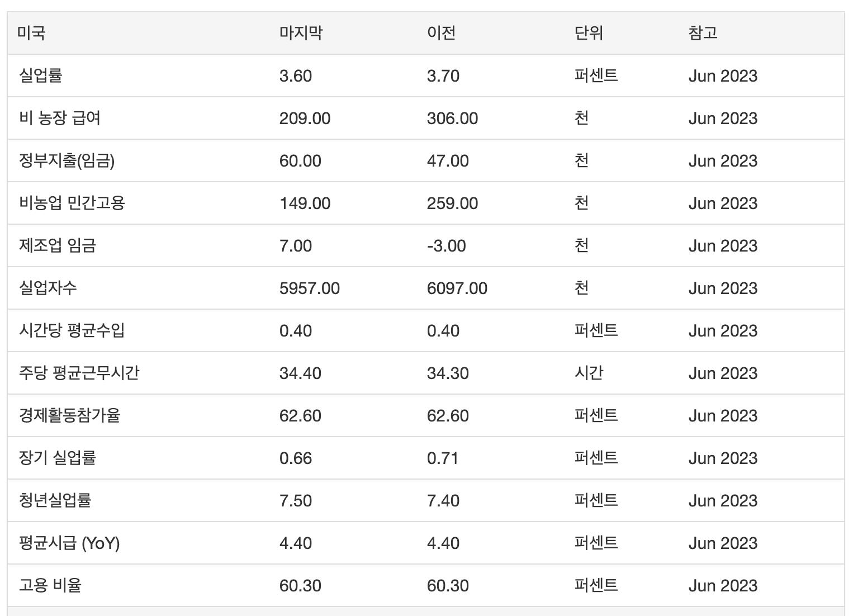Open the 장기 실업률 indicator
This screenshot has width=853, height=616.
58,458
